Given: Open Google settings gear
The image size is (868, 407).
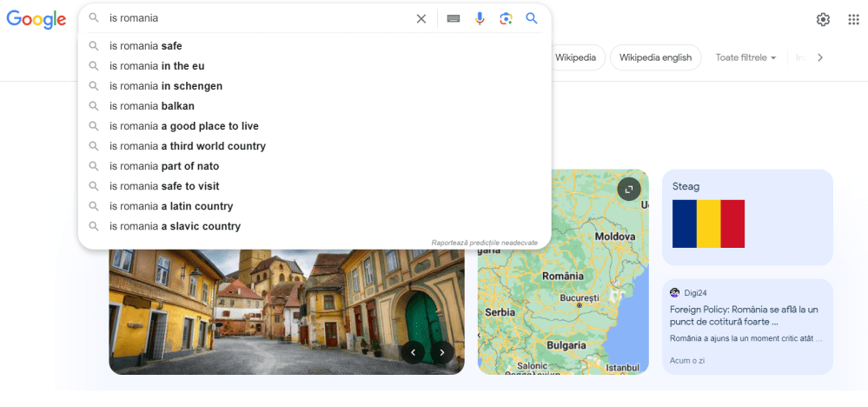Looking at the screenshot, I should pyautogui.click(x=823, y=19).
